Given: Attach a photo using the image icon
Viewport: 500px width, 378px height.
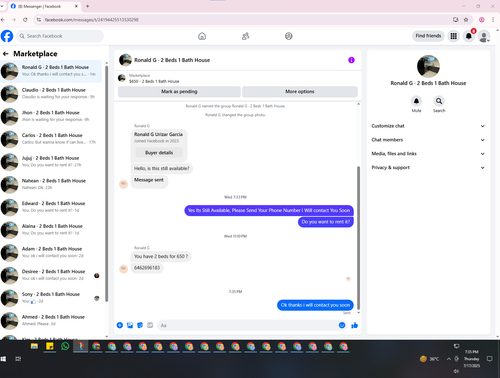Looking at the screenshot, I should pos(130,325).
